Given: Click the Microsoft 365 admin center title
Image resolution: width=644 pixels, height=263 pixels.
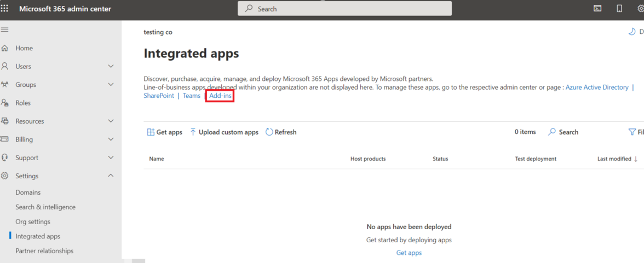Looking at the screenshot, I should [x=65, y=9].
